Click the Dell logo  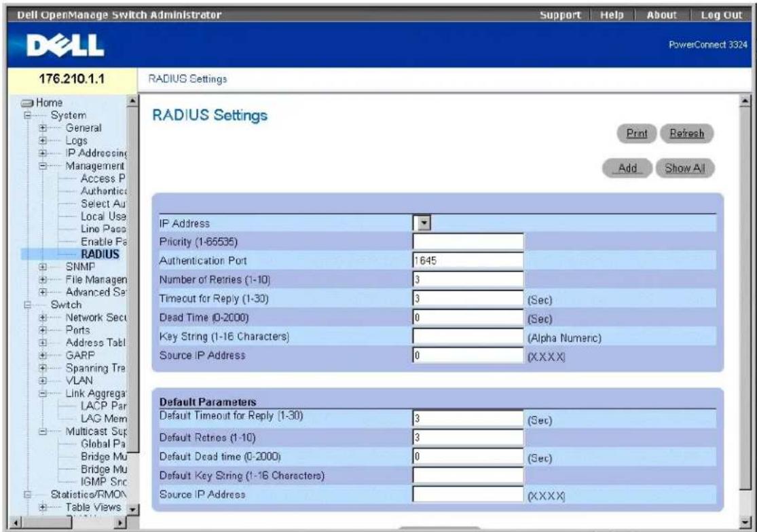pos(64,45)
